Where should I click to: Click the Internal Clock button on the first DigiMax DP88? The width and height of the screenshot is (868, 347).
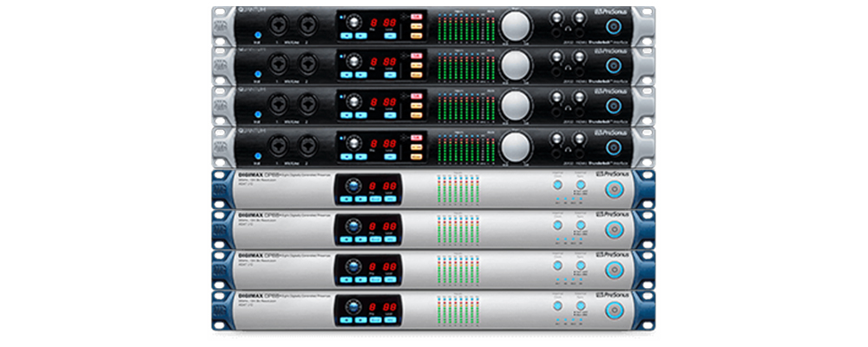(557, 185)
